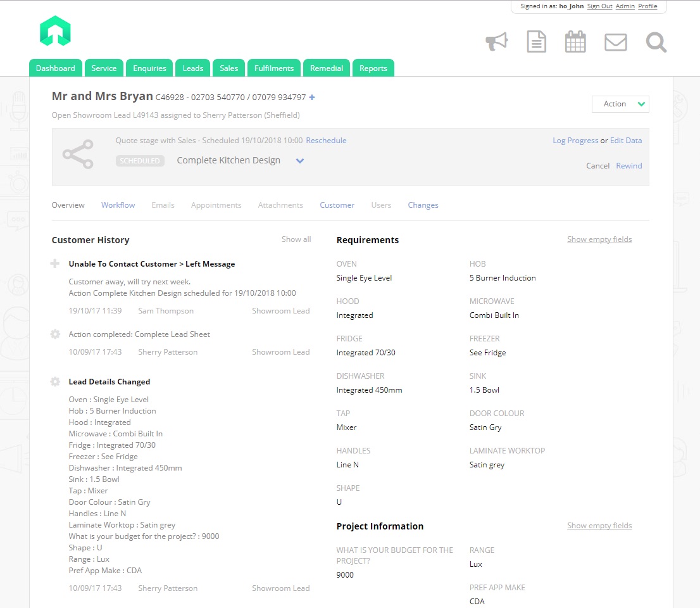Click the Log Progress link

coord(575,141)
